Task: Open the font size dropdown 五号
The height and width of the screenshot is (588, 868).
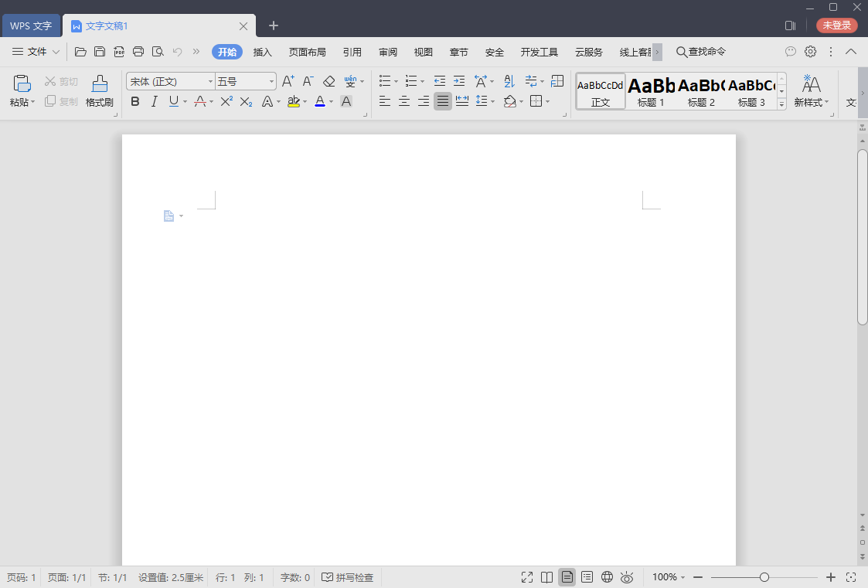Action: pos(271,81)
